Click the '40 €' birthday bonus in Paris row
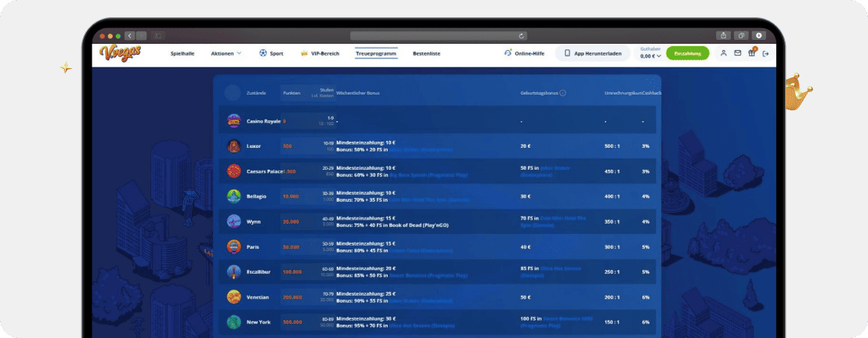Viewport: 868px width, 338px height. [526, 246]
